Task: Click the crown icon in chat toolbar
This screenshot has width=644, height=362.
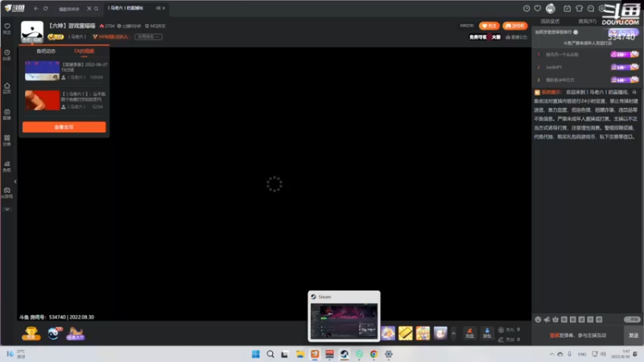Action: pos(555,319)
